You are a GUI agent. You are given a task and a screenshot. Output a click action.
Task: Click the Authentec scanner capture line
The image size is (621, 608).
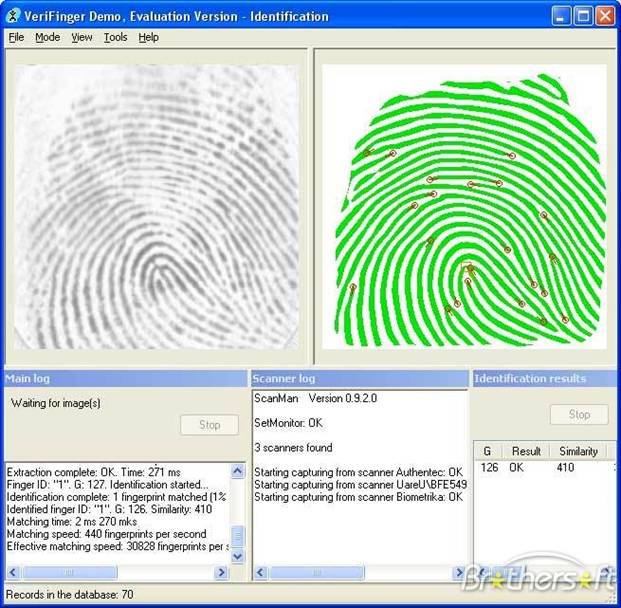pyautogui.click(x=358, y=472)
